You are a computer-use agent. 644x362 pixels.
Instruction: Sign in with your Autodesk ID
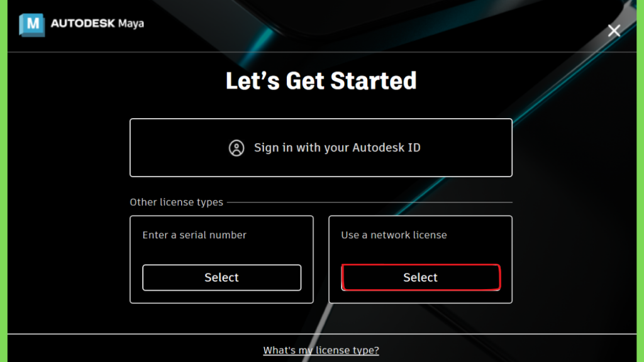click(x=321, y=148)
